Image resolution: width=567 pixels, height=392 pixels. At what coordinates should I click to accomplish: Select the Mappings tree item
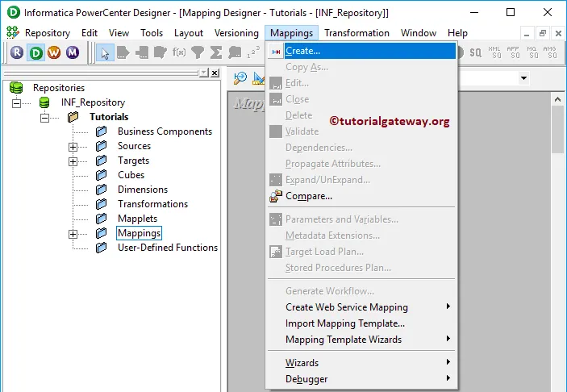(139, 233)
